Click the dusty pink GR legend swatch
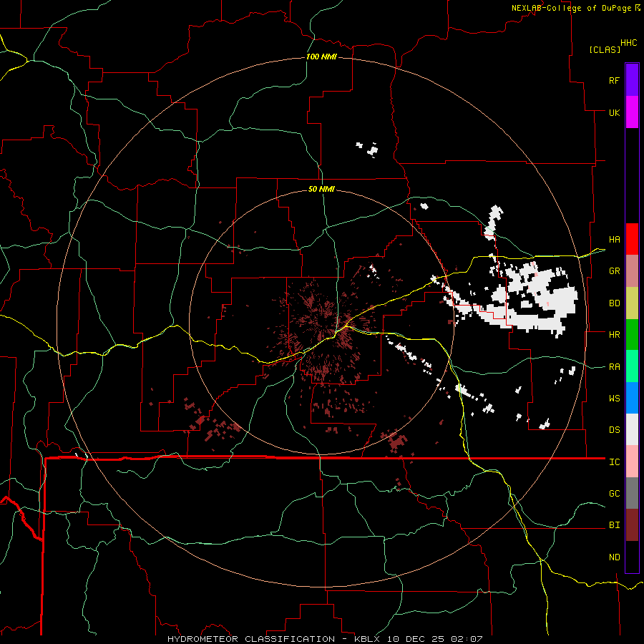 [632, 271]
